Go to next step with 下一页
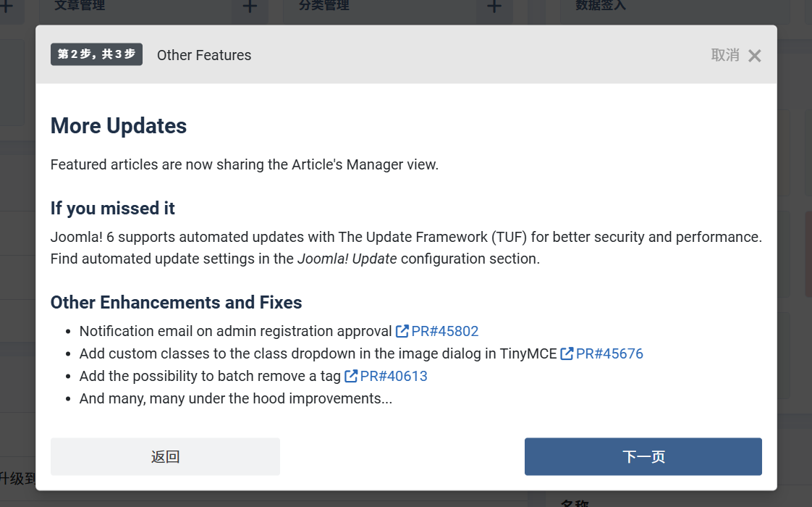Viewport: 812px width, 507px height. (x=643, y=456)
